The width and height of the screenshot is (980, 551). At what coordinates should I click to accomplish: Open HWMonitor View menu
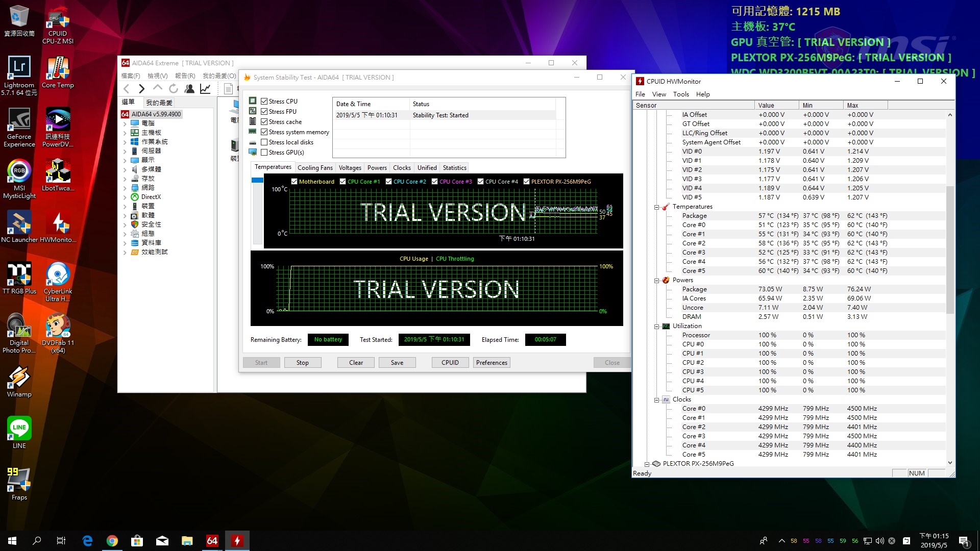click(x=659, y=94)
